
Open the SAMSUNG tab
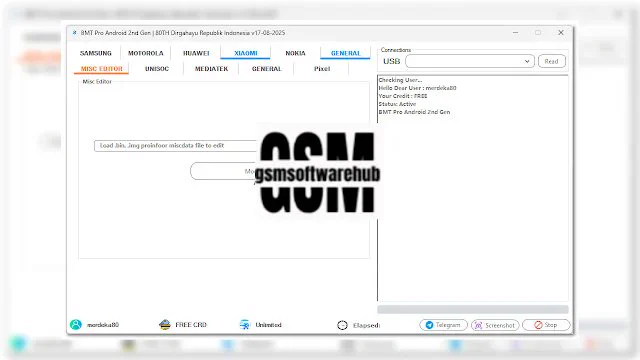click(x=96, y=53)
